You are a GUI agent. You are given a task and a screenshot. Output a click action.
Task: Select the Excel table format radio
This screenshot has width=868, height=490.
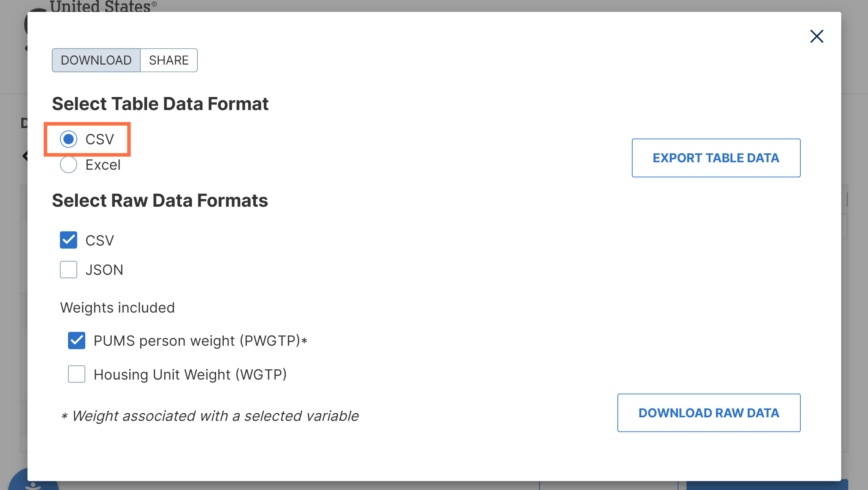(68, 165)
